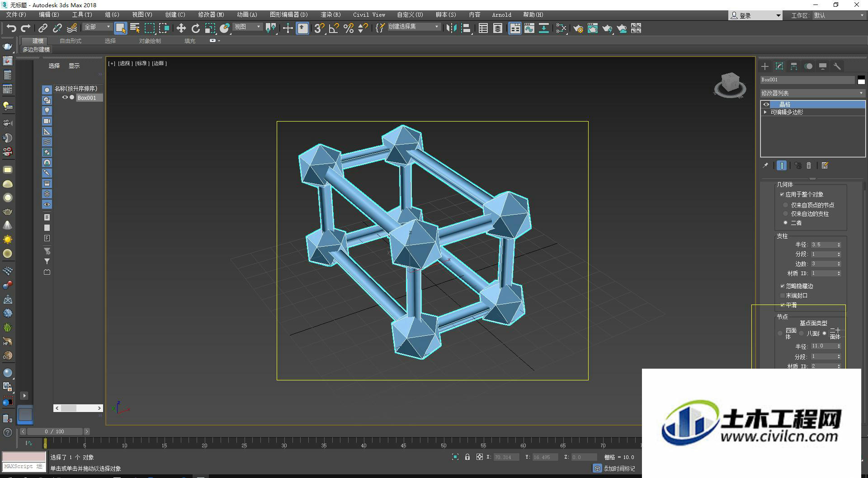
Task: Click the 多边形建模 panel button
Action: (36, 50)
